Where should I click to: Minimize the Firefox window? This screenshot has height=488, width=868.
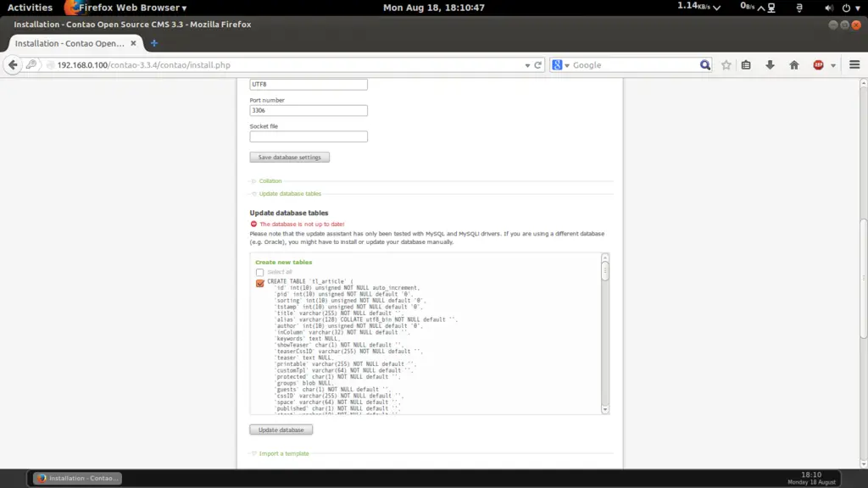pos(832,25)
